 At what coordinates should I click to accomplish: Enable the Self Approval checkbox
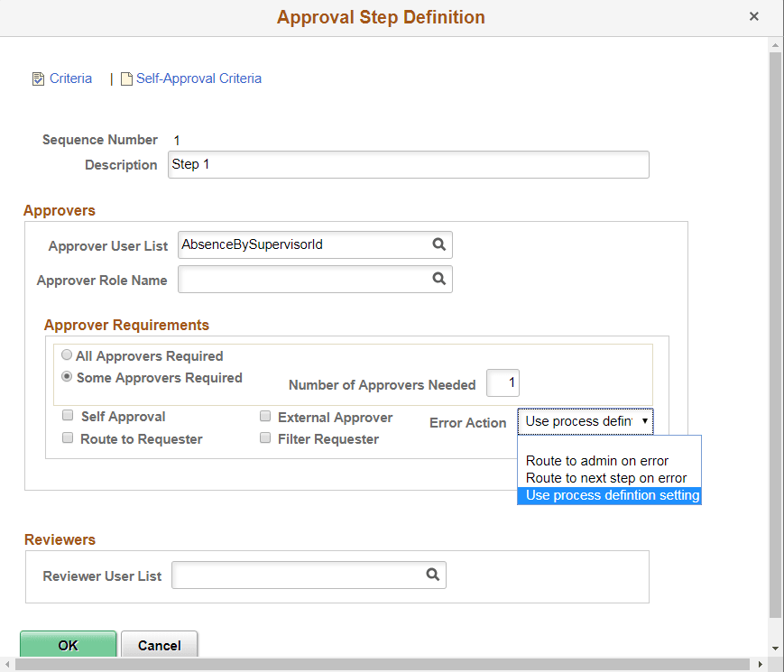pyautogui.click(x=68, y=416)
